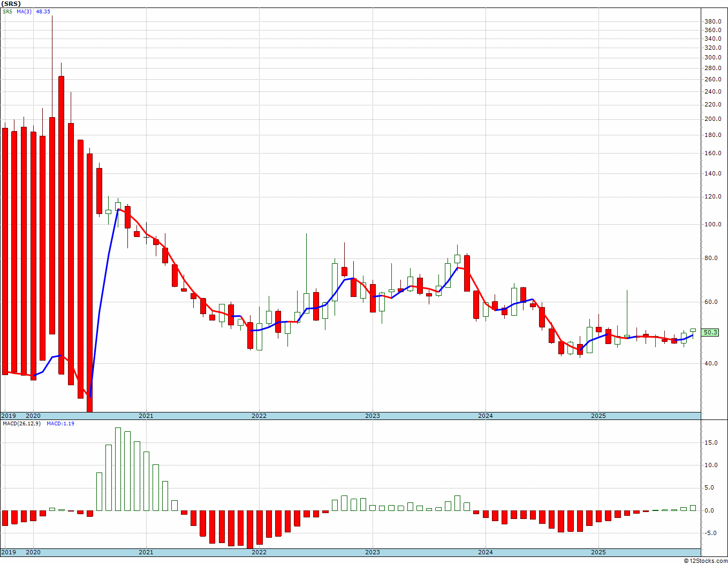
Task: Click the "220.0" price axis label
Action: pyautogui.click(x=712, y=104)
